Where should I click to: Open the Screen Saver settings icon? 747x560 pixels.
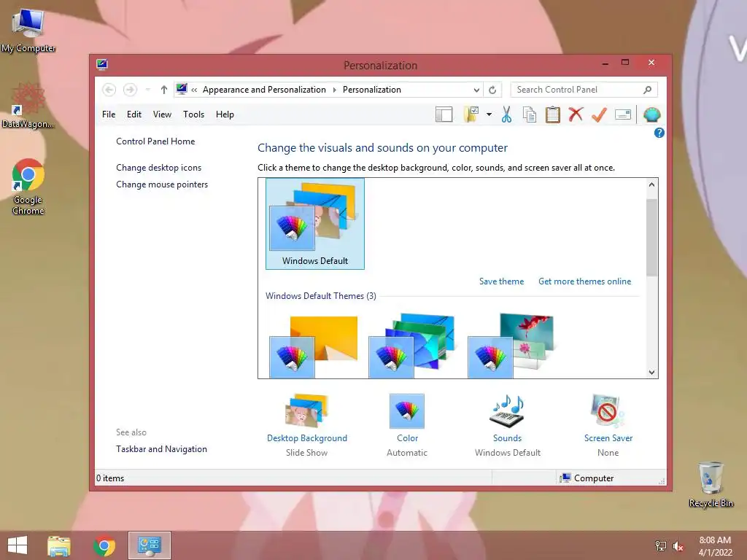point(608,411)
